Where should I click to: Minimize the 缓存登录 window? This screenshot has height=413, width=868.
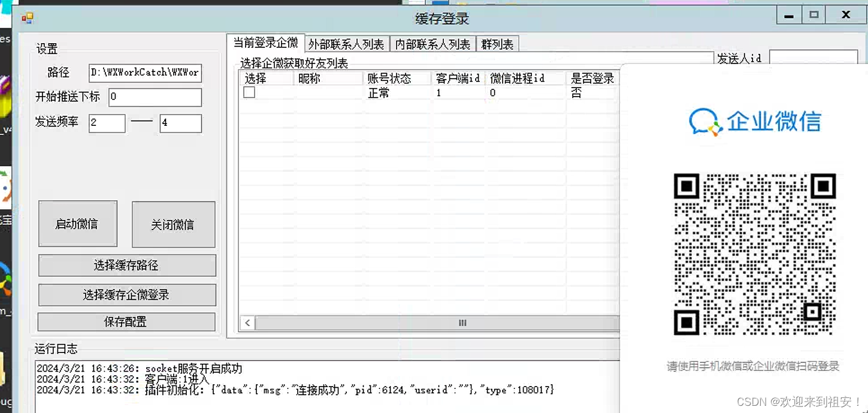[x=790, y=16]
